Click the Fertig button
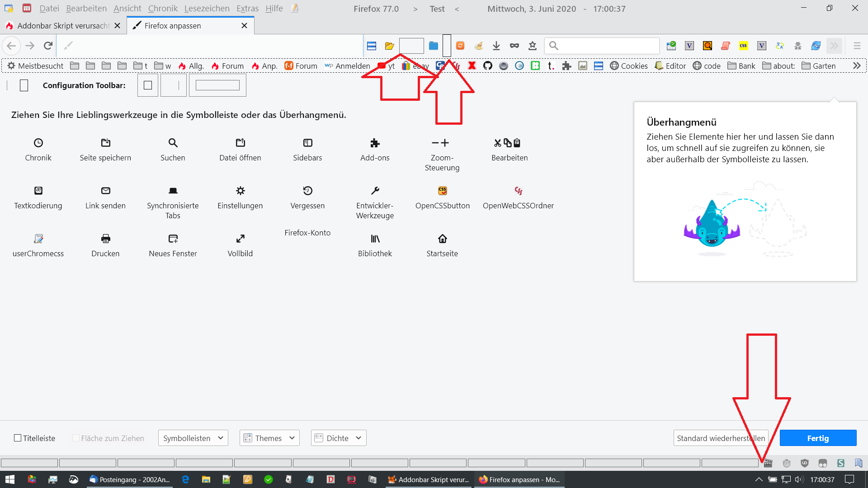Viewport: 868px width, 488px height. (x=817, y=438)
